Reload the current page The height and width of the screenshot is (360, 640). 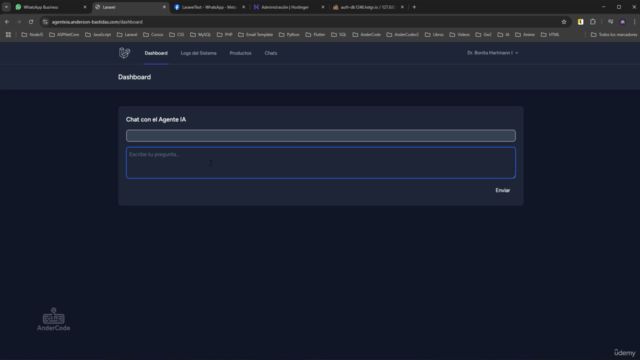(31, 22)
